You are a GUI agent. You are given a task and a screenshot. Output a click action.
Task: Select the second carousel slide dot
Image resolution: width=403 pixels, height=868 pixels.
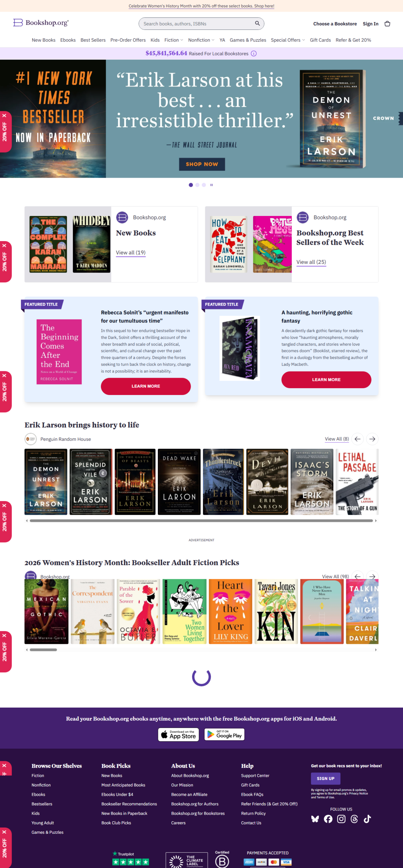pos(197,185)
